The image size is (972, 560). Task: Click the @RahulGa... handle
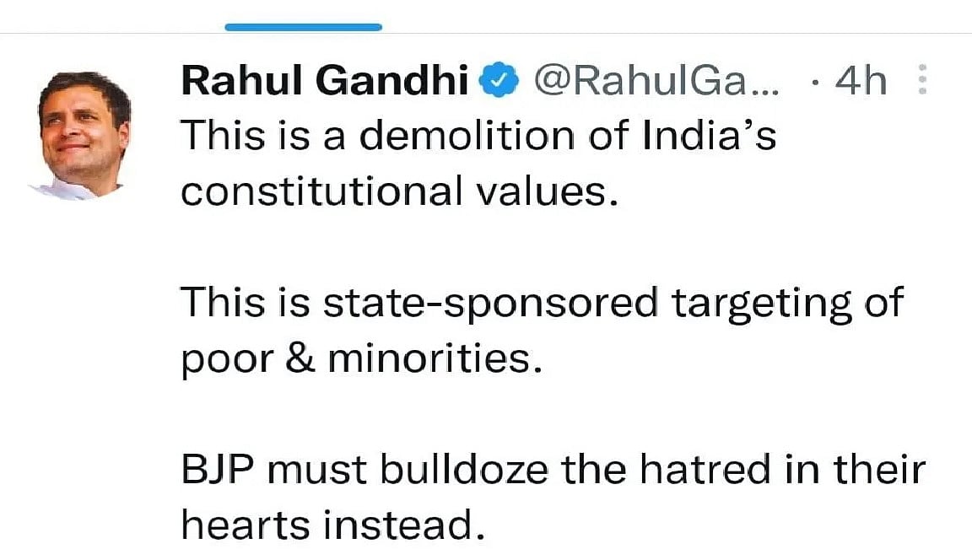(651, 81)
